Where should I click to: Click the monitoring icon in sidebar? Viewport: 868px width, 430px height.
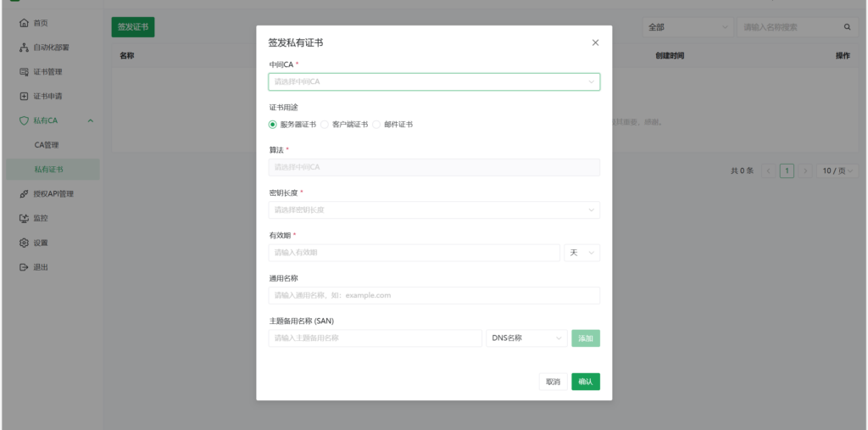[23, 218]
